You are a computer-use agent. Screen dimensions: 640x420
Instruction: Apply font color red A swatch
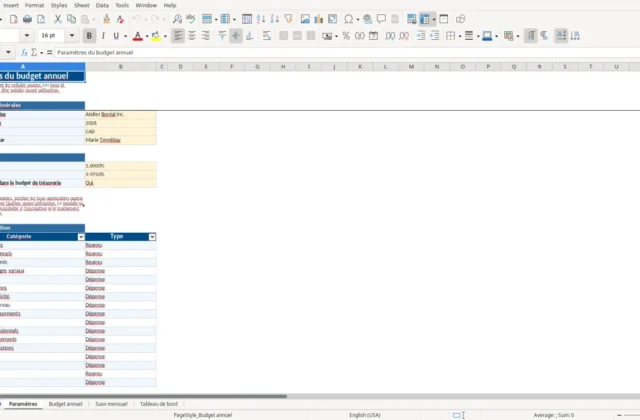point(138,36)
